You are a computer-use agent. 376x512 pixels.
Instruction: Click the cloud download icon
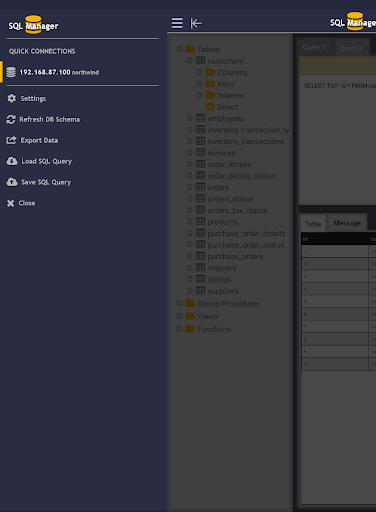[x=12, y=161]
